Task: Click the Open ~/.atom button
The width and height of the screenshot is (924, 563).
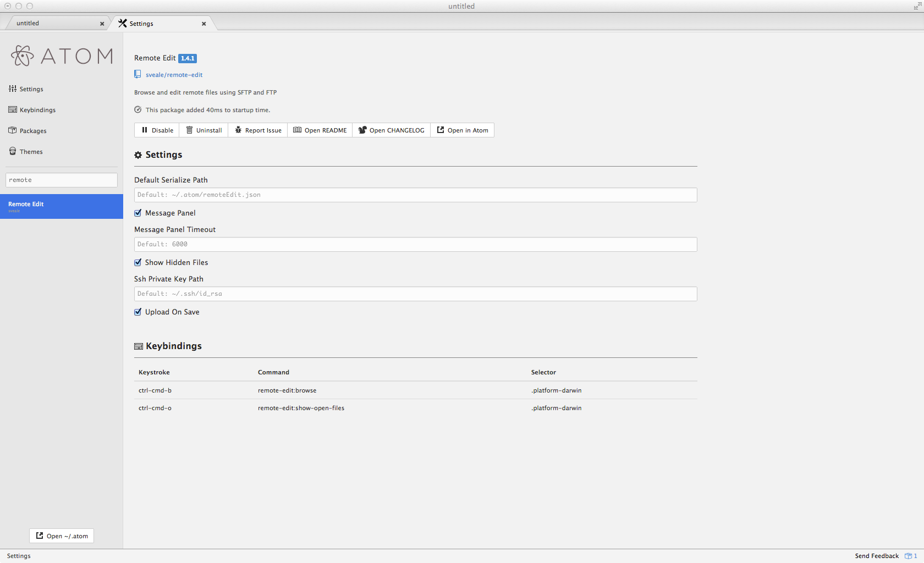Action: pyautogui.click(x=62, y=536)
